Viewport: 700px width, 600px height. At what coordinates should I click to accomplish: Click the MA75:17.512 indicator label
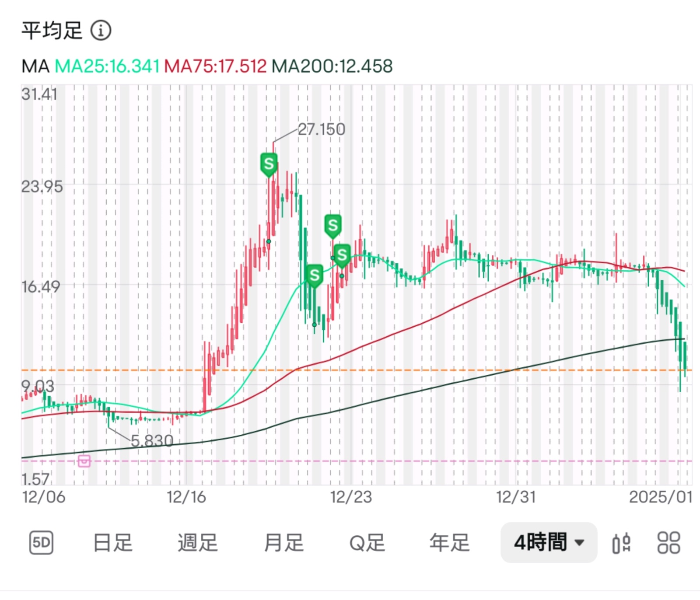coord(215,66)
